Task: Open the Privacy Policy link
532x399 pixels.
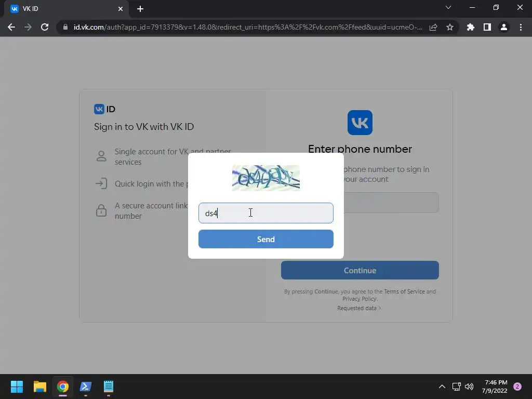Action: (359, 299)
